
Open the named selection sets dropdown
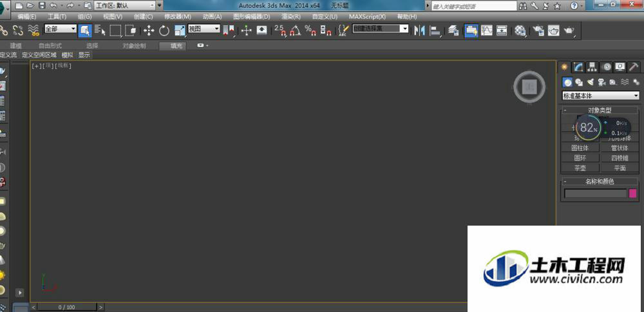[x=381, y=29]
